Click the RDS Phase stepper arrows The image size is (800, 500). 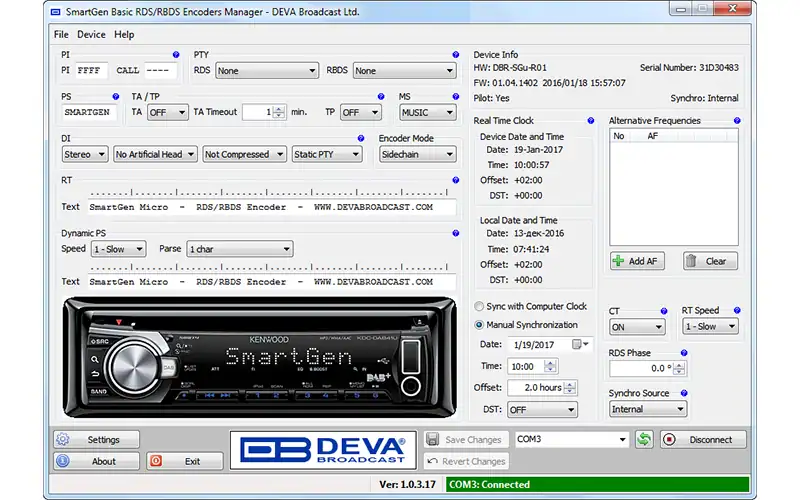point(679,368)
